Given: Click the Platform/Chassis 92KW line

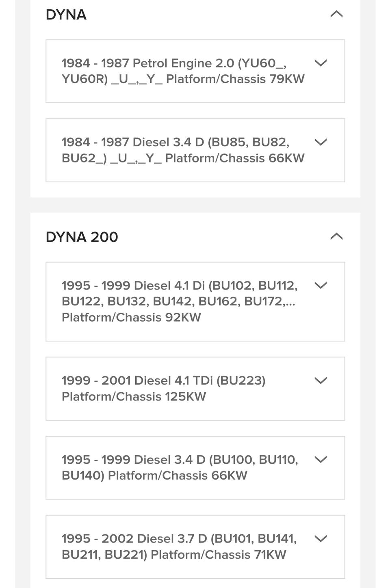Looking at the screenshot, I should (x=131, y=317).
